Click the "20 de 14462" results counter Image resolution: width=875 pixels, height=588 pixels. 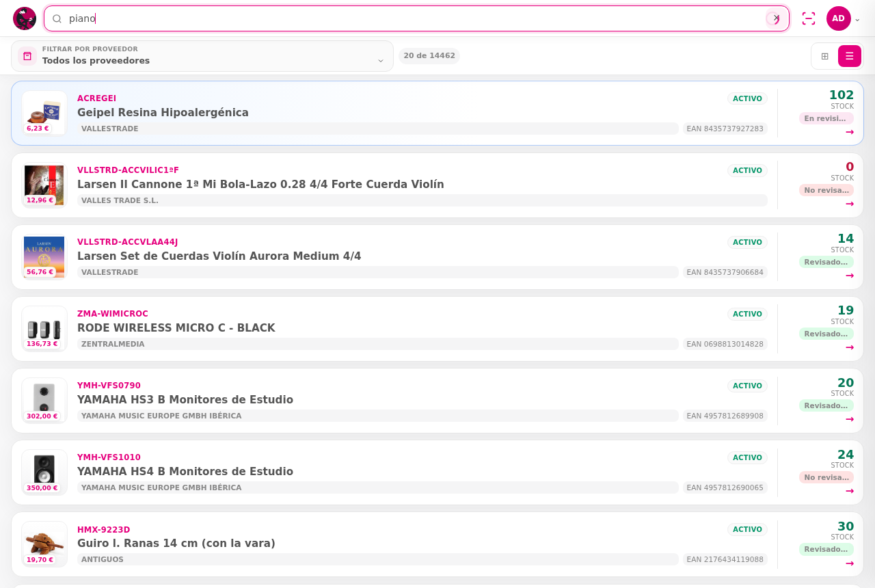click(x=429, y=56)
